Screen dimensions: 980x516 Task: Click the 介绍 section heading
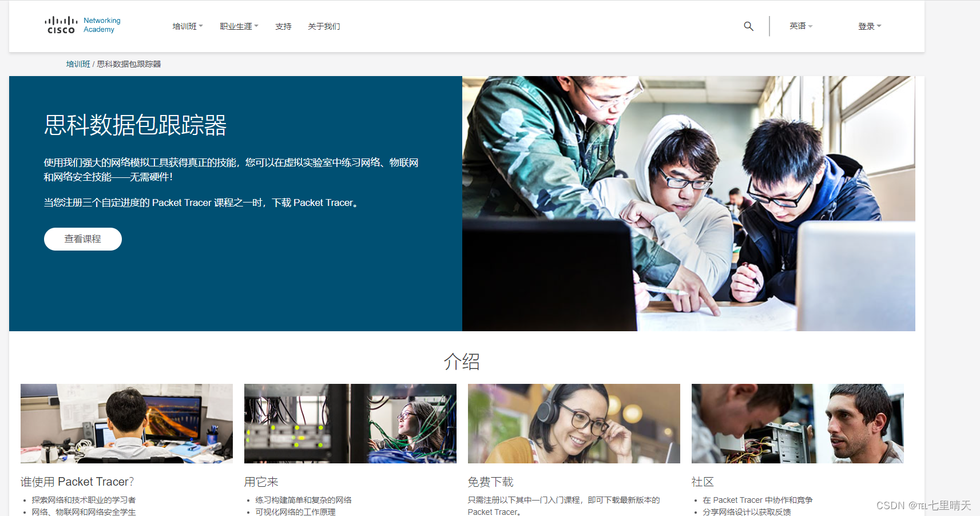tap(462, 362)
